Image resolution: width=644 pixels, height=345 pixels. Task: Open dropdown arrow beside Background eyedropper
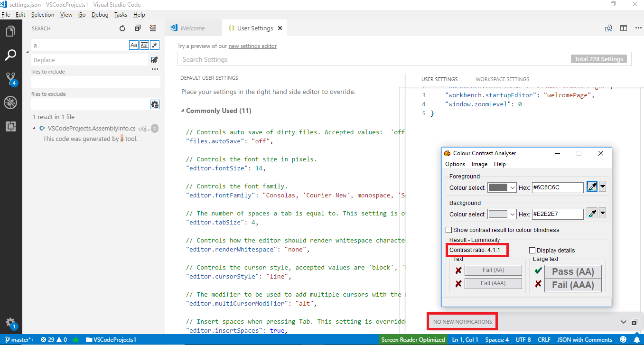[x=603, y=214]
